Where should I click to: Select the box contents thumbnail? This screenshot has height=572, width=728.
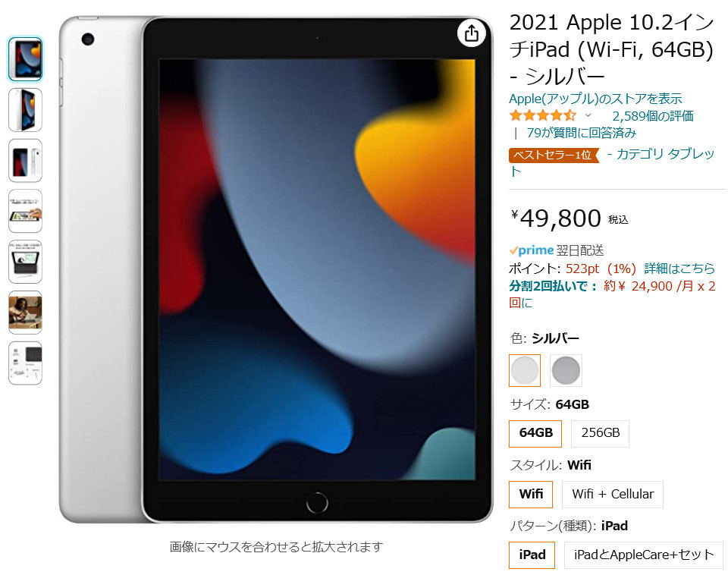[x=26, y=363]
